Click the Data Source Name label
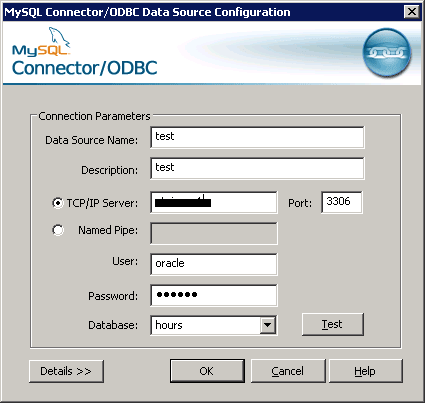The image size is (425, 403). click(x=91, y=140)
